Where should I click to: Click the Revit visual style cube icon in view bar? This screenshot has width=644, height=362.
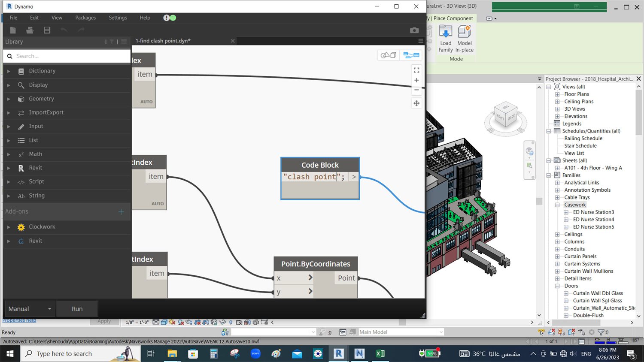pos(164,322)
